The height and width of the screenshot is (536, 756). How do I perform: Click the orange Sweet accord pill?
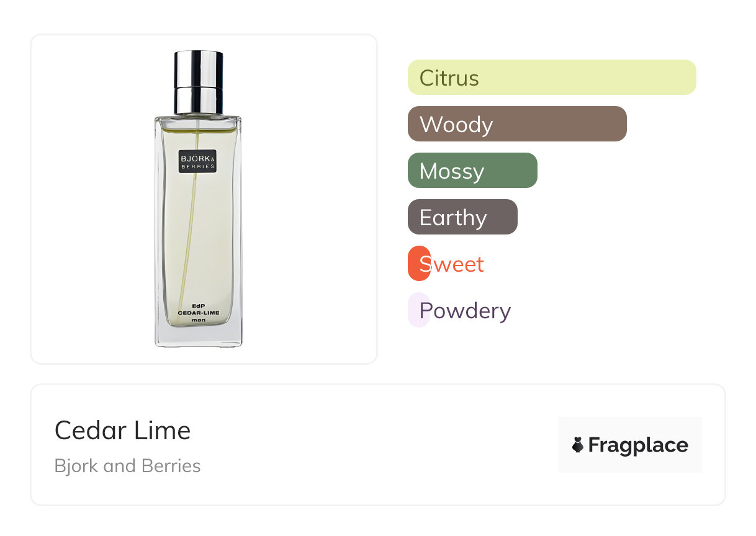click(418, 264)
